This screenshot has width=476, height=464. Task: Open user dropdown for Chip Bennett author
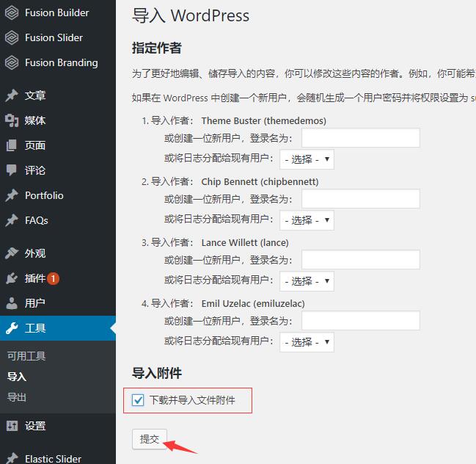coord(307,220)
